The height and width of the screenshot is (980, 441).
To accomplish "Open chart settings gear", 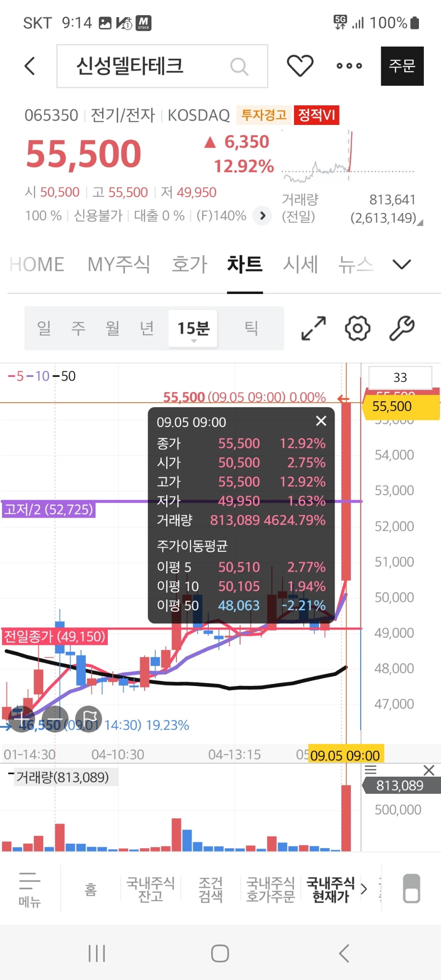I will pos(358,328).
